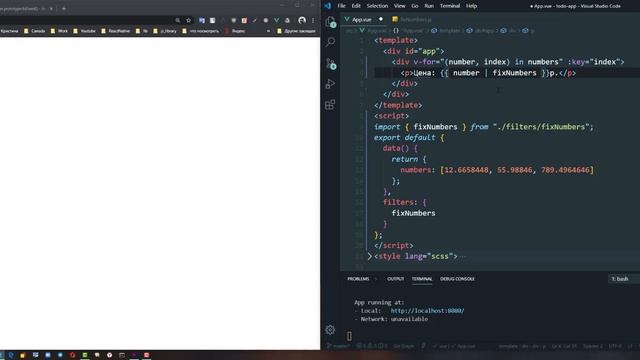Click the red Opera-style icon in taskbar
This screenshot has height=360, width=640.
coord(72,355)
